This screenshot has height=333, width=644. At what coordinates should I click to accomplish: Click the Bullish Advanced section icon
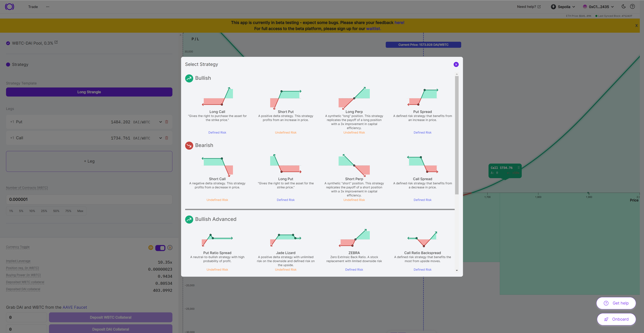point(189,219)
